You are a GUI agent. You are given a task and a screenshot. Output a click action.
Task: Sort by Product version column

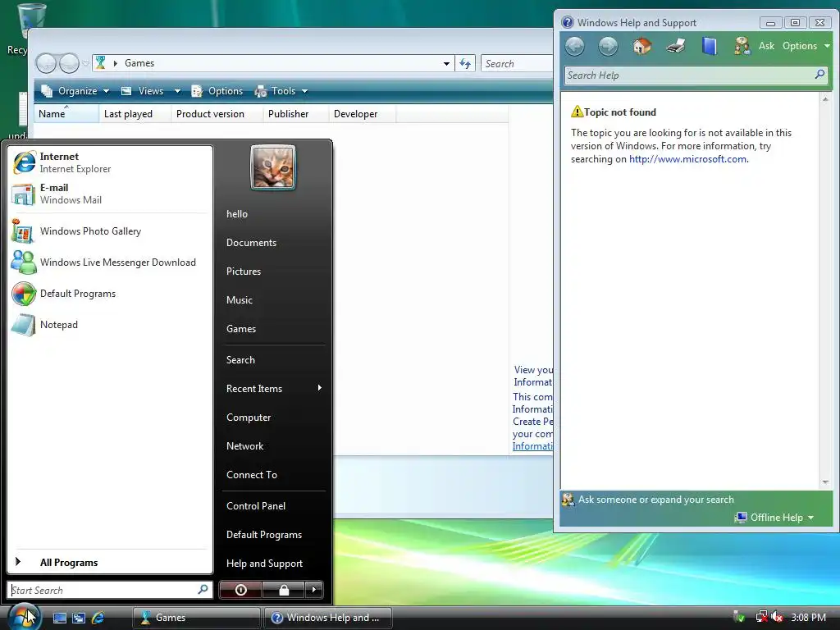217,113
